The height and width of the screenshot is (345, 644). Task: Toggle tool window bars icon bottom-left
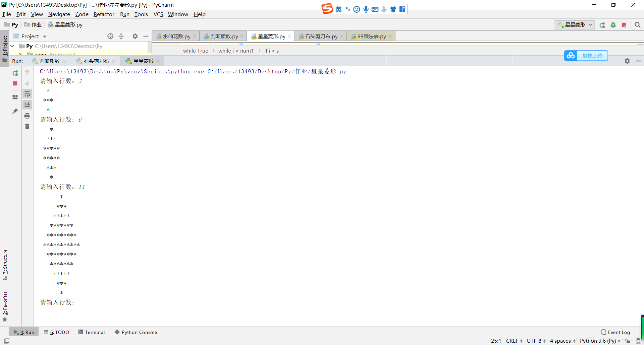click(6, 341)
